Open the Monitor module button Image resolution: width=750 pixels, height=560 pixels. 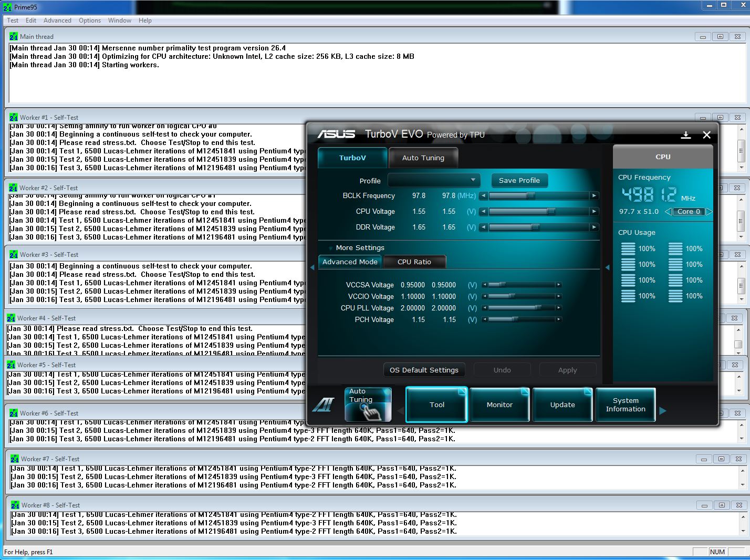click(x=499, y=405)
